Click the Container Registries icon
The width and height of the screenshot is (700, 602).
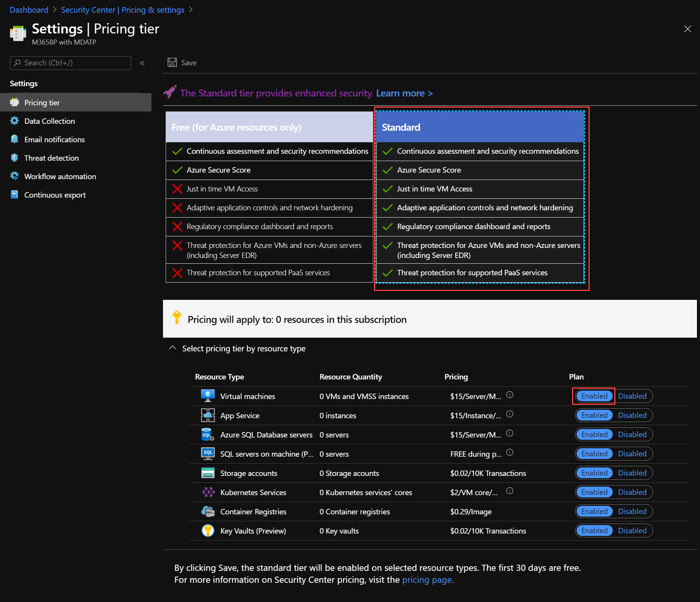(208, 511)
